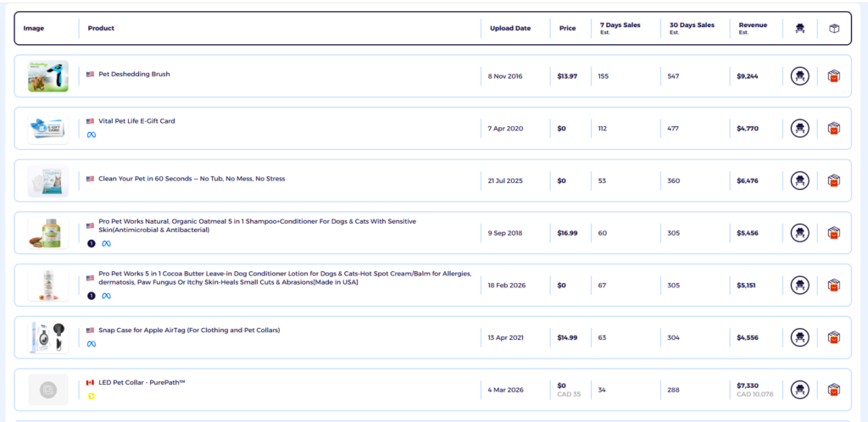Click 7 days sales value 112
This screenshot has width=868, height=422.
603,128
